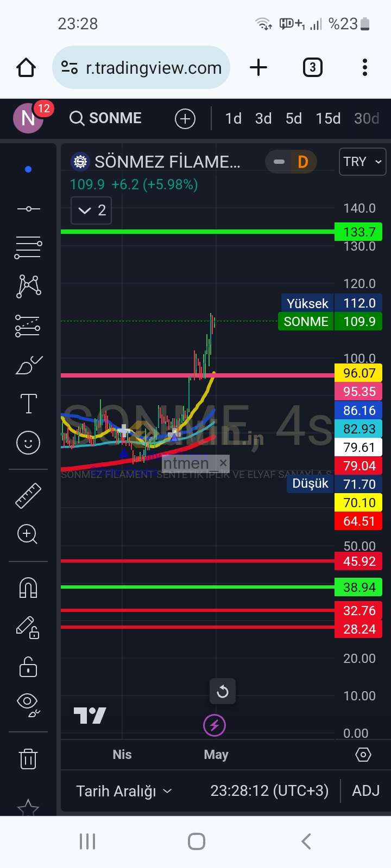
Task: Click the Düşük 71.70 price label
Action: coord(335,484)
